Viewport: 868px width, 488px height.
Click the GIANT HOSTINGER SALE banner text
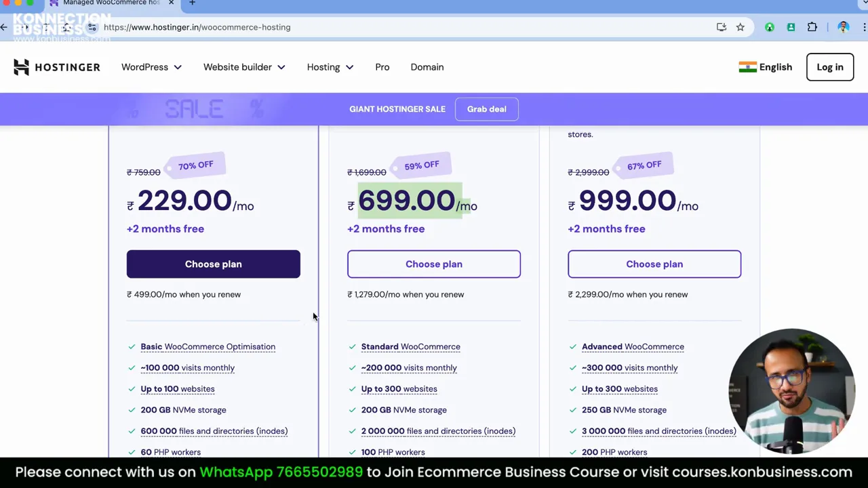point(397,109)
